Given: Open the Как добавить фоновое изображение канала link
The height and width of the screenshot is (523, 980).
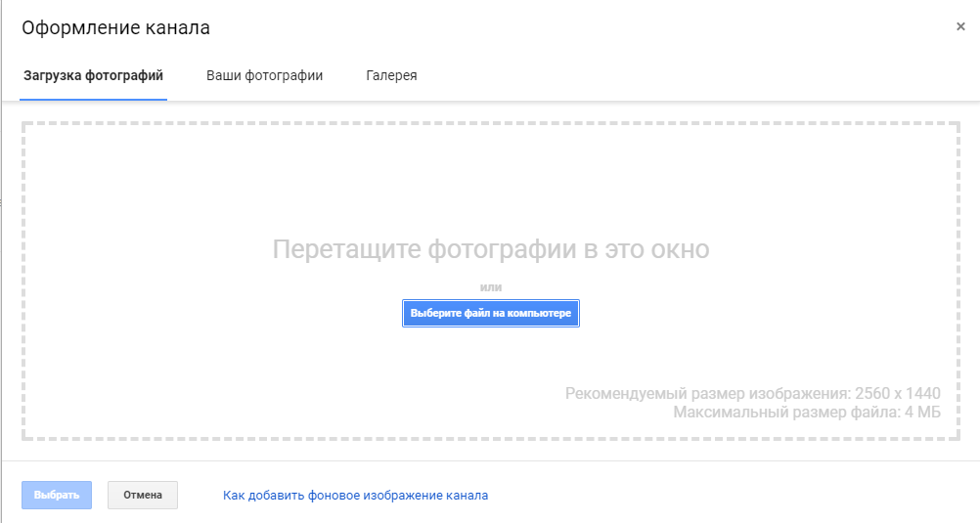Looking at the screenshot, I should [355, 496].
